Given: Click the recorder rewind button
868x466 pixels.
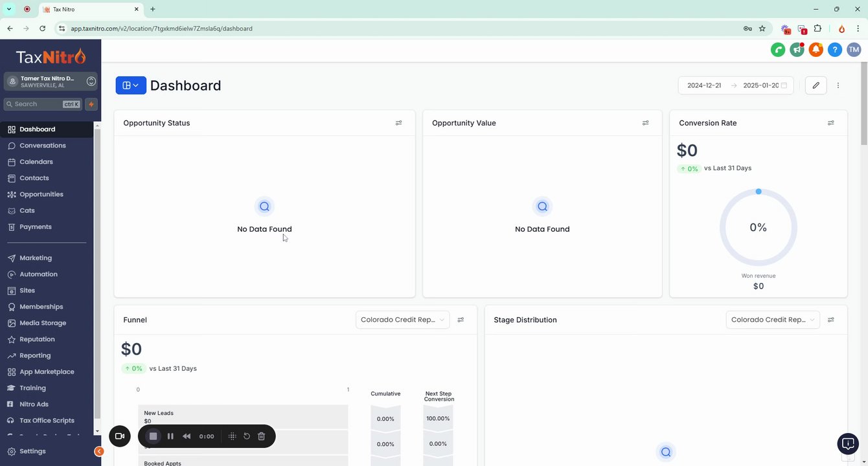Looking at the screenshot, I should click(187, 436).
